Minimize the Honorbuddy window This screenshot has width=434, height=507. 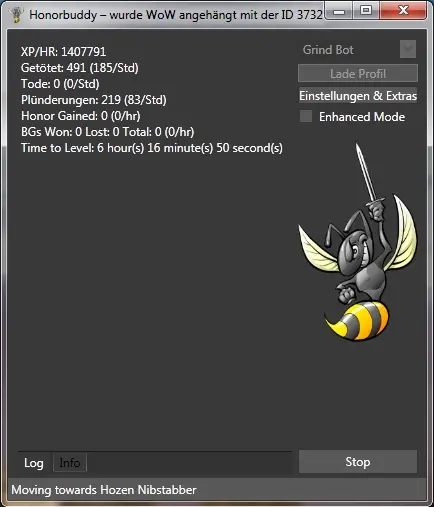click(x=339, y=12)
